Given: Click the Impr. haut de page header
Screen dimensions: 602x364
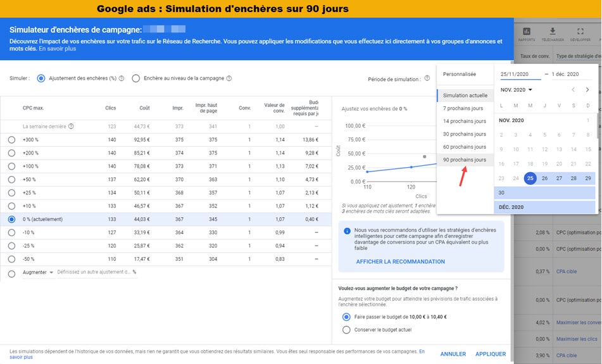Looking at the screenshot, I should coord(206,108).
